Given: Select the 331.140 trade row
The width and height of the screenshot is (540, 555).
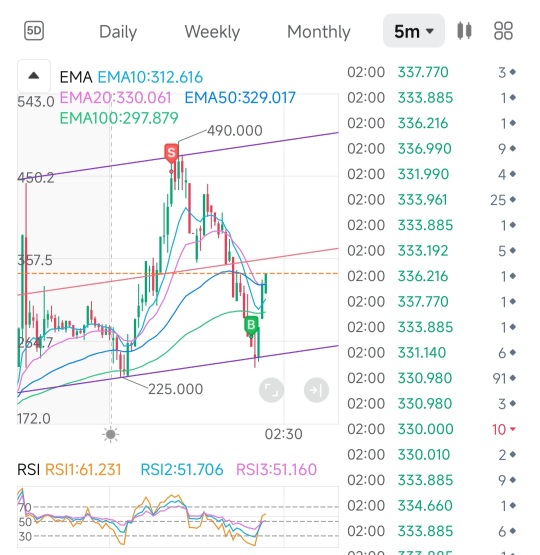Looking at the screenshot, I should pos(431,353).
